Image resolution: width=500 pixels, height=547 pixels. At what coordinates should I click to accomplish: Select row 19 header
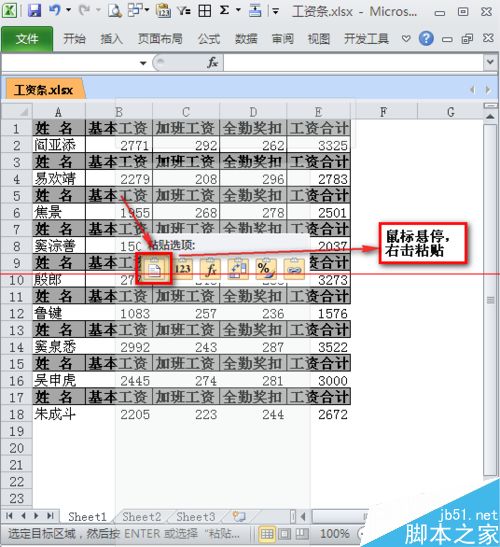[x=16, y=431]
